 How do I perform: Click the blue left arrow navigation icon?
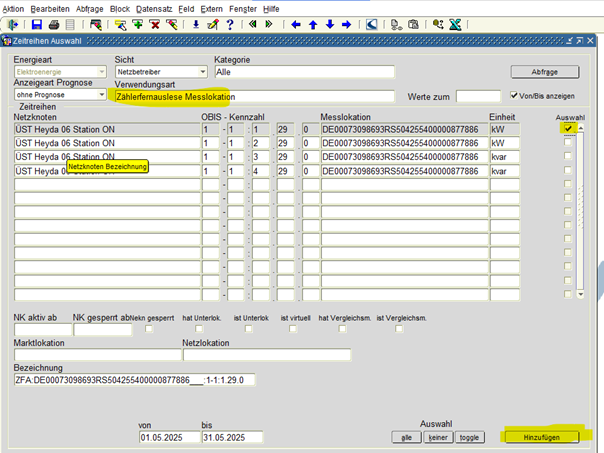tap(295, 24)
